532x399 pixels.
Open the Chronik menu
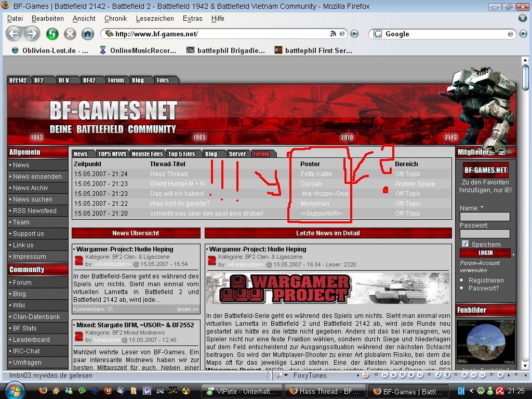pyautogui.click(x=115, y=18)
